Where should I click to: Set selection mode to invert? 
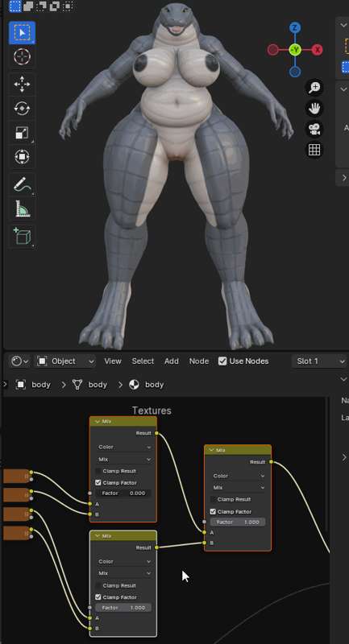click(x=54, y=6)
